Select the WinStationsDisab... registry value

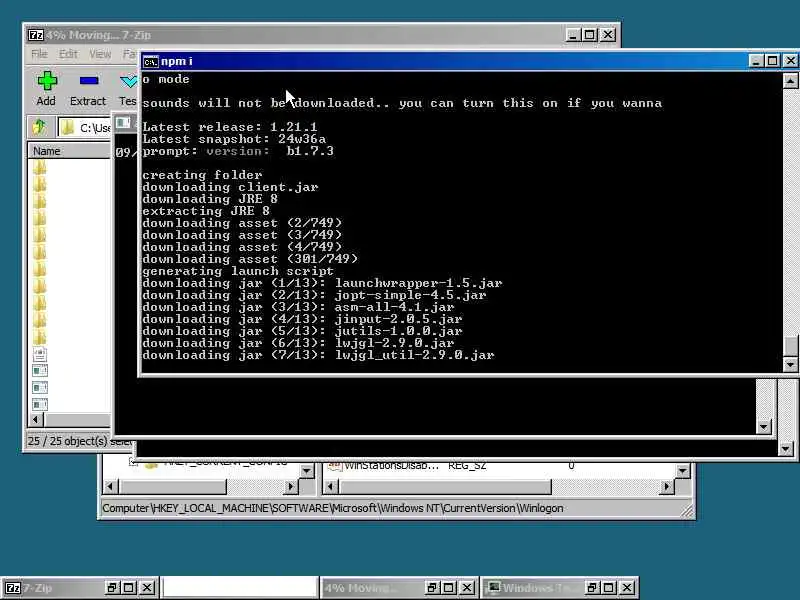(x=391, y=465)
